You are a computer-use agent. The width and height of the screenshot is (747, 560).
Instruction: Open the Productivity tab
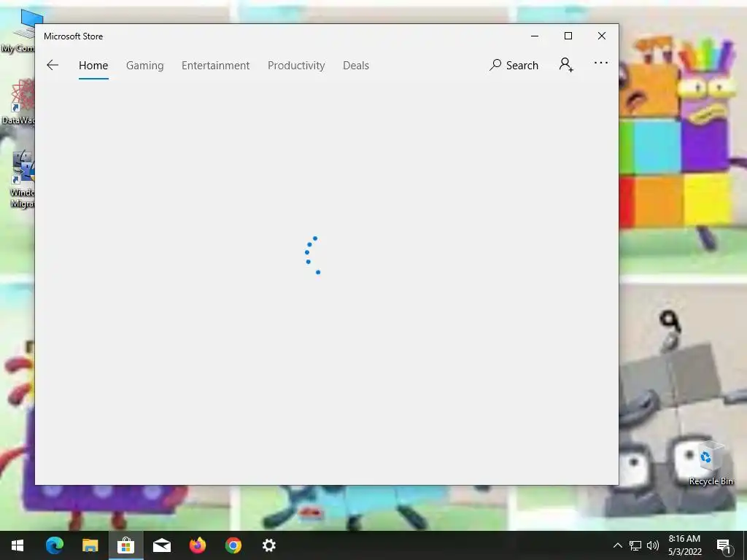click(296, 65)
